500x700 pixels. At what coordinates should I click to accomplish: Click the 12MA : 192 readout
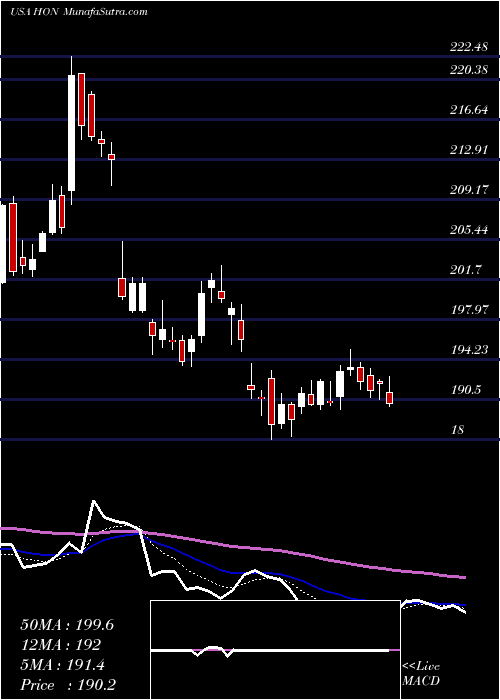[x=60, y=645]
